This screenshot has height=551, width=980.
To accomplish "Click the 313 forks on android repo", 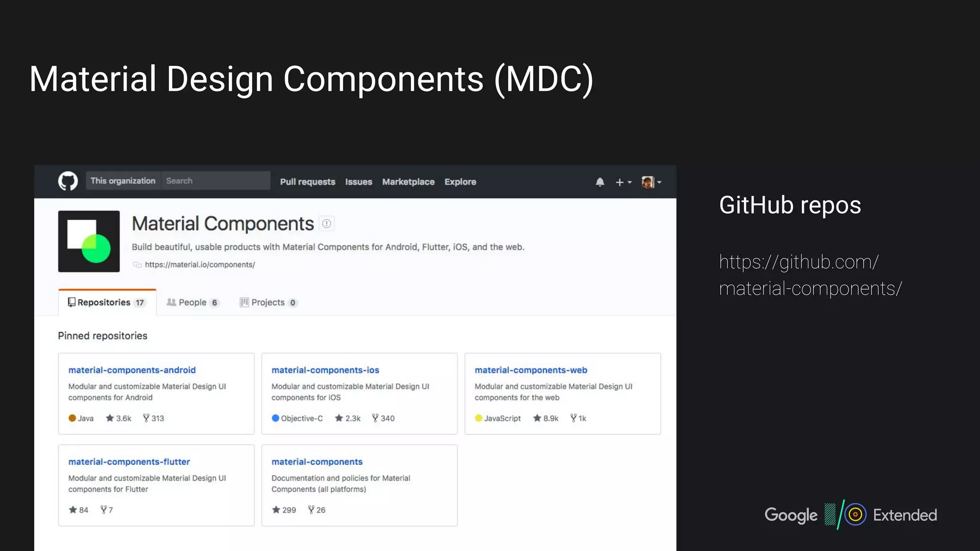I will pyautogui.click(x=154, y=418).
